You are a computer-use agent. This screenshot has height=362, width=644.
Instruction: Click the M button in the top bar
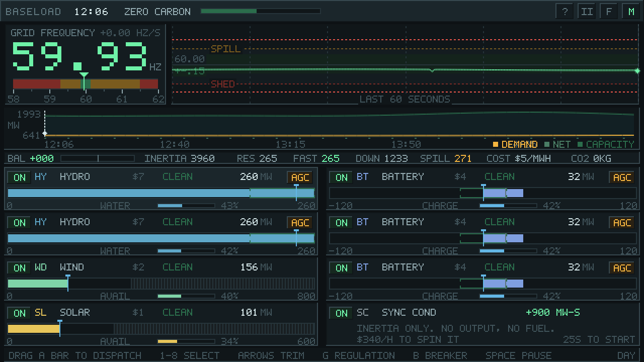click(x=631, y=12)
